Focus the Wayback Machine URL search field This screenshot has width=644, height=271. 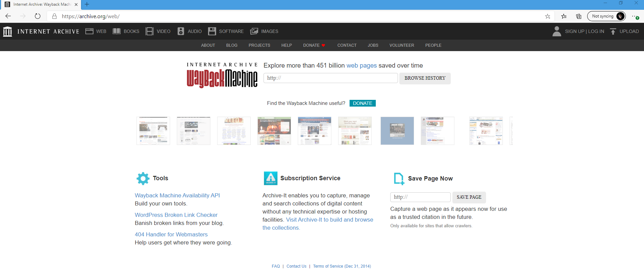[x=331, y=78]
